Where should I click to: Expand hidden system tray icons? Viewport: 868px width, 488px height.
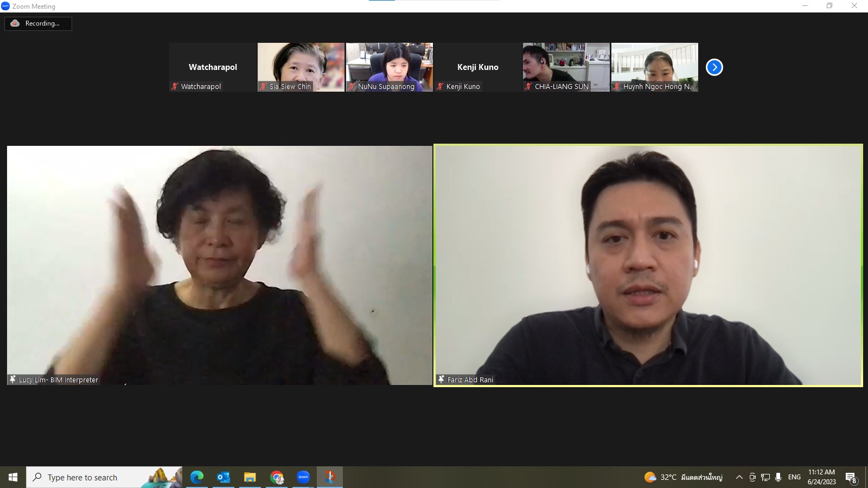tap(739, 477)
